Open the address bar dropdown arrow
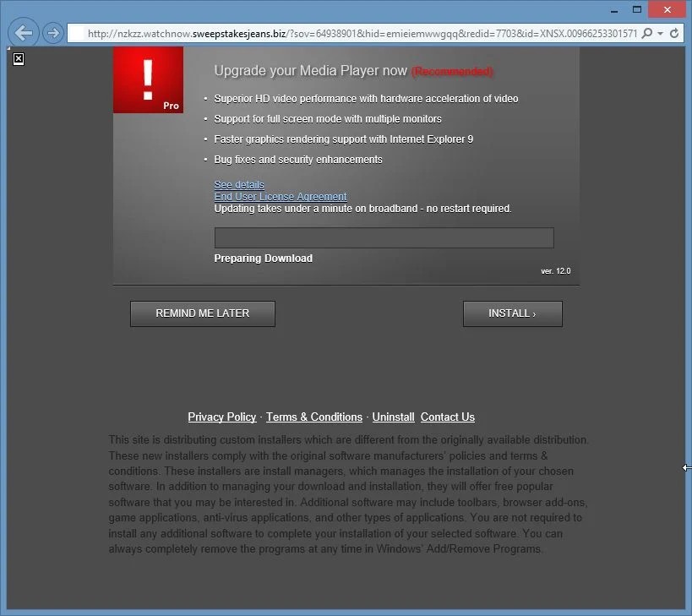The width and height of the screenshot is (692, 616). point(660,34)
